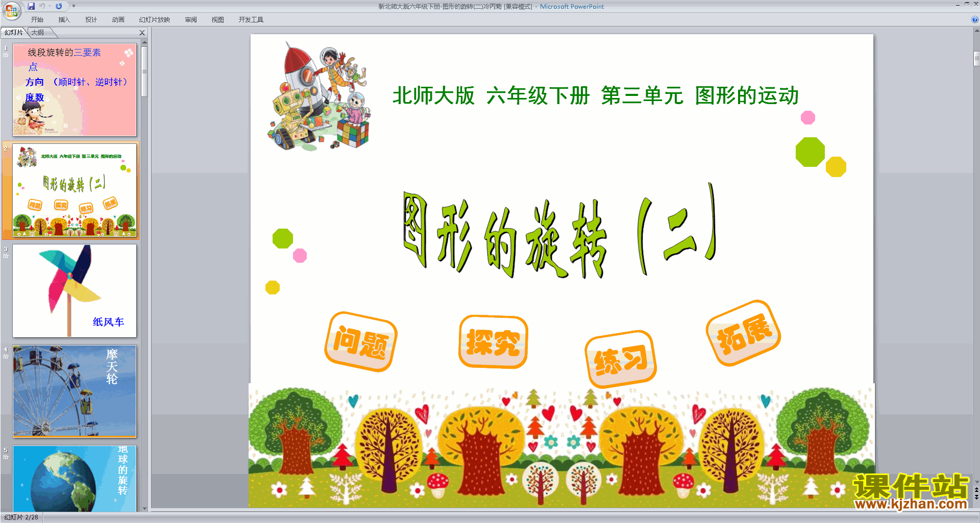Open the round Office button menu

tap(11, 10)
